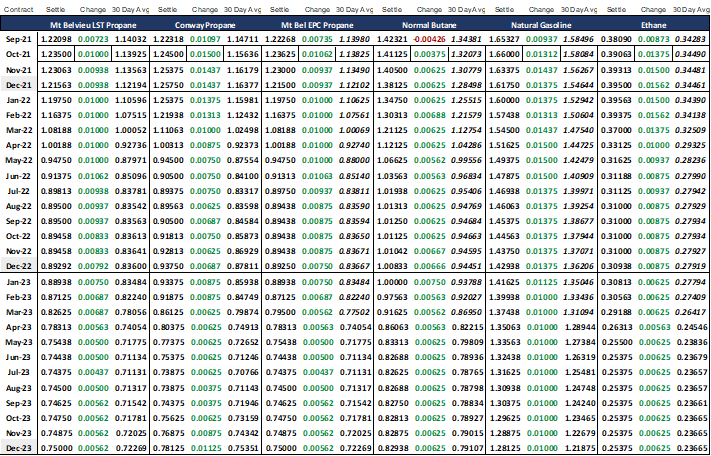The width and height of the screenshot is (711, 456).
Task: Select the Jan-23 contract row label
Action: point(19,282)
